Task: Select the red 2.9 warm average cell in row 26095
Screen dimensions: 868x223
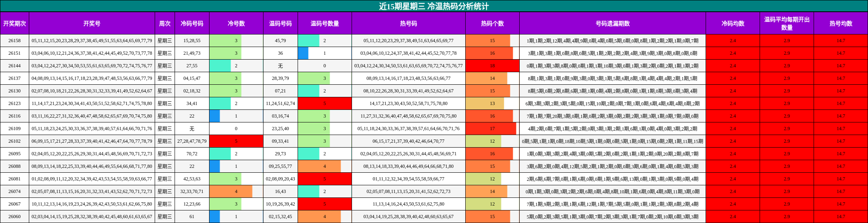Action: pos(787,154)
